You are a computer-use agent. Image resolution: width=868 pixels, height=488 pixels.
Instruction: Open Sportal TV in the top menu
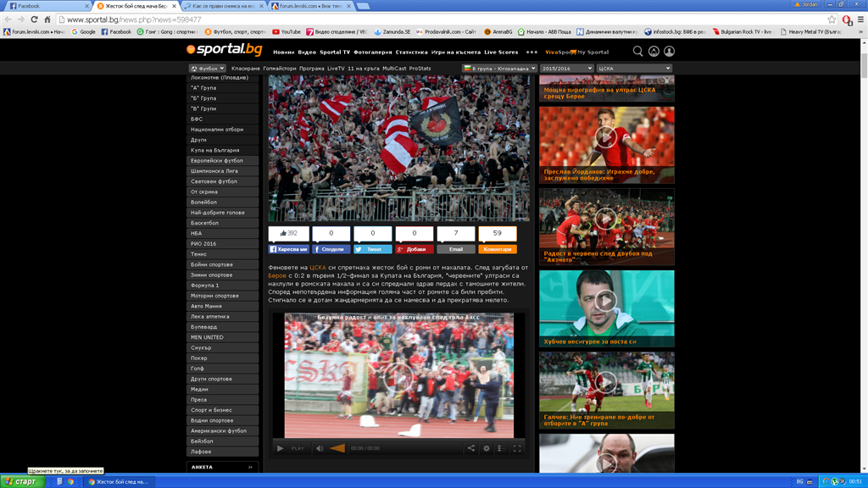point(335,52)
